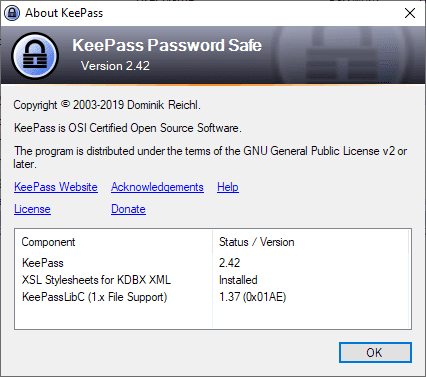Select the XSL Stylesheets for KDBX XML row

coord(213,280)
